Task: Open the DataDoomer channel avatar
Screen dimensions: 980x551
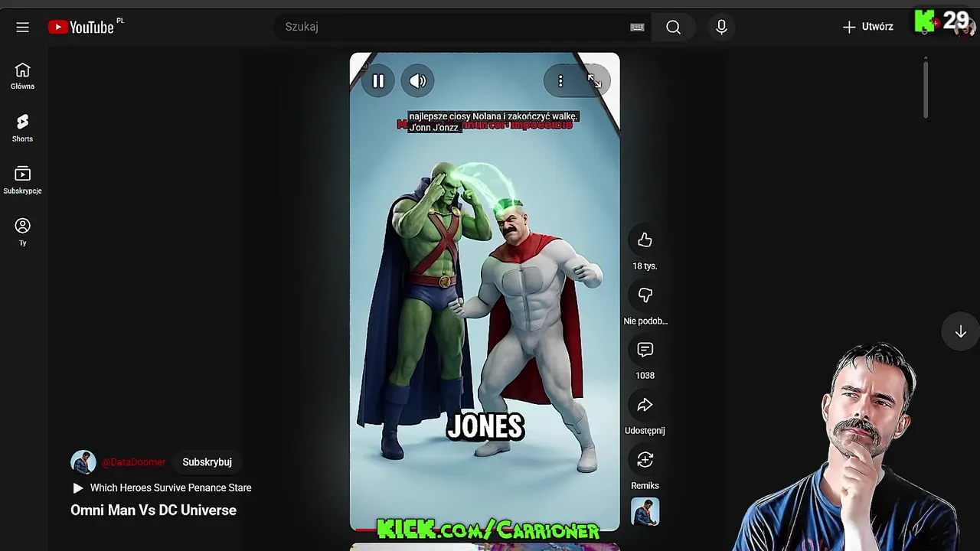Action: coord(83,462)
